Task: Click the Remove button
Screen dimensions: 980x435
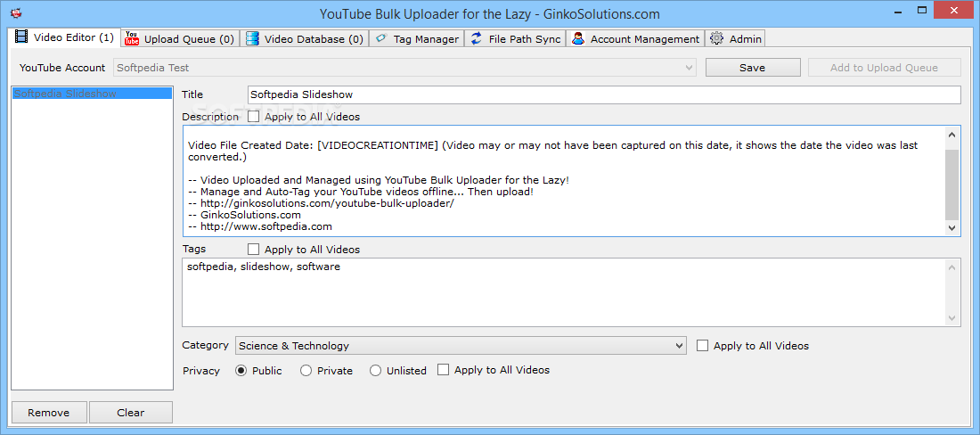Action: [x=49, y=413]
